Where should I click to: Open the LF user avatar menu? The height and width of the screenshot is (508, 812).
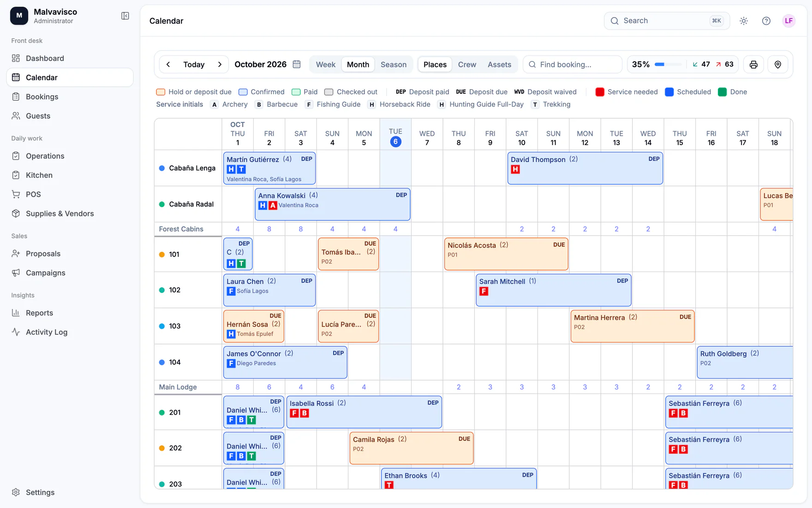789,21
